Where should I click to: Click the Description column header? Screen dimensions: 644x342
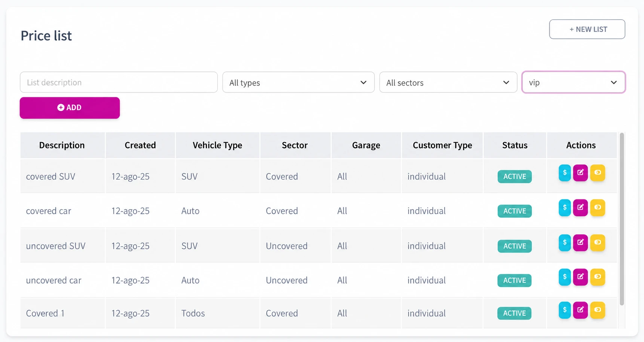coord(62,145)
